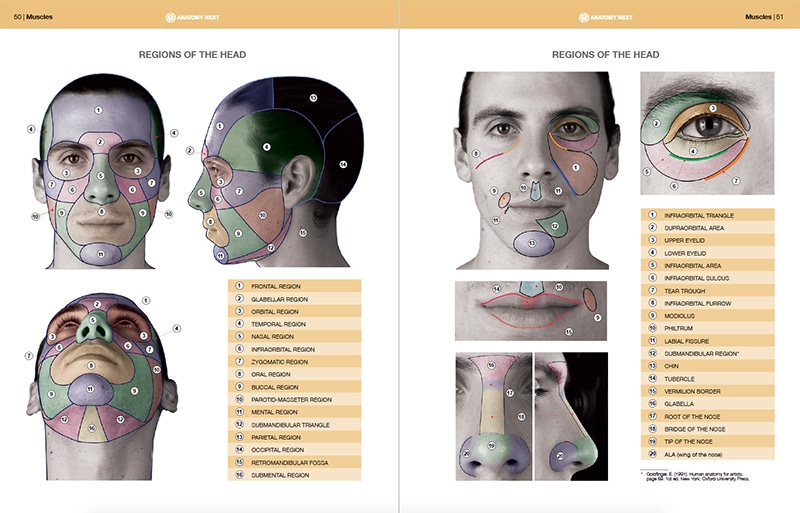Image resolution: width=800 pixels, height=513 pixels.
Task: Click the number circle beside Occipital Region
Action: click(240, 449)
